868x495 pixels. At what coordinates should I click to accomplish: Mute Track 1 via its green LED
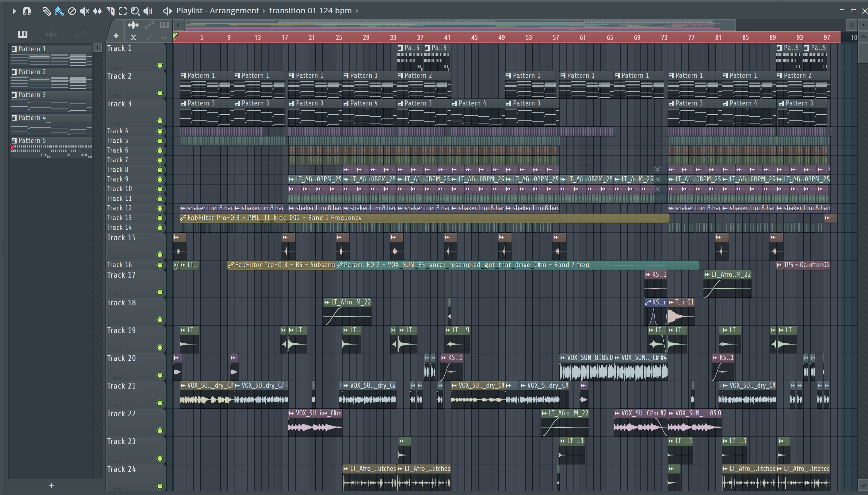160,65
